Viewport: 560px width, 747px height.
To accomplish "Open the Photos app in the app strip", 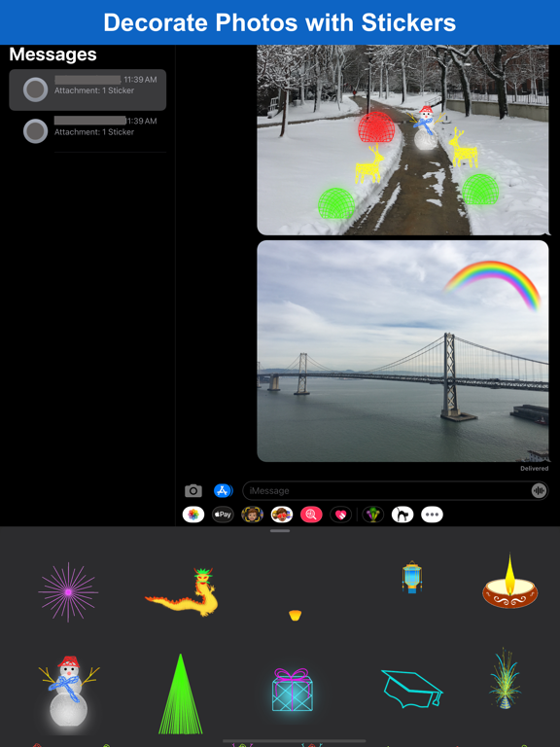I will (x=192, y=515).
